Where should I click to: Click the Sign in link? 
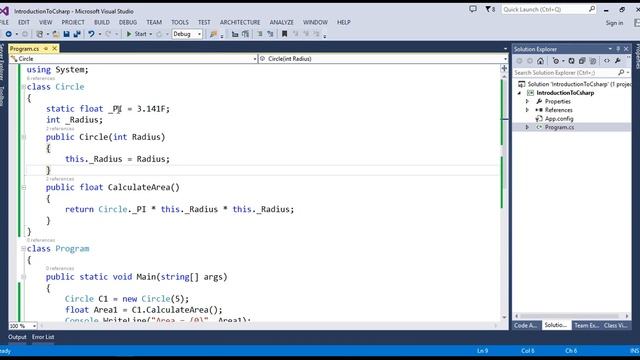pyautogui.click(x=614, y=23)
